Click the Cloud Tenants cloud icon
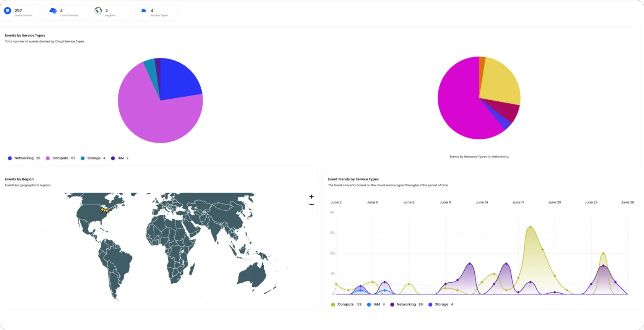Image resolution: width=644 pixels, height=330 pixels. (x=53, y=11)
